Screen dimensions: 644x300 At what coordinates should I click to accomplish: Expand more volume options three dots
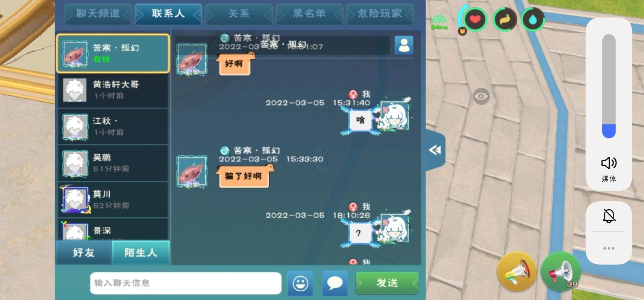point(609,248)
